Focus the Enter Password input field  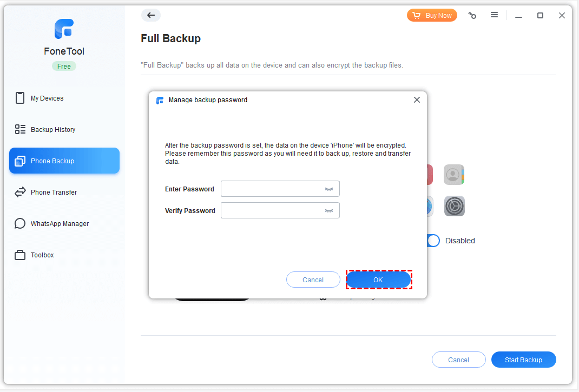(272, 189)
